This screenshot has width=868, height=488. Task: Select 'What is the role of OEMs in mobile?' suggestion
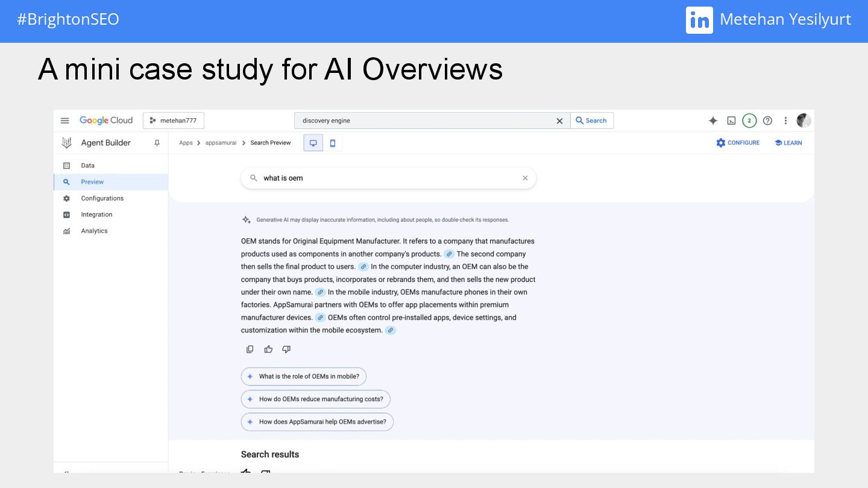pyautogui.click(x=304, y=377)
